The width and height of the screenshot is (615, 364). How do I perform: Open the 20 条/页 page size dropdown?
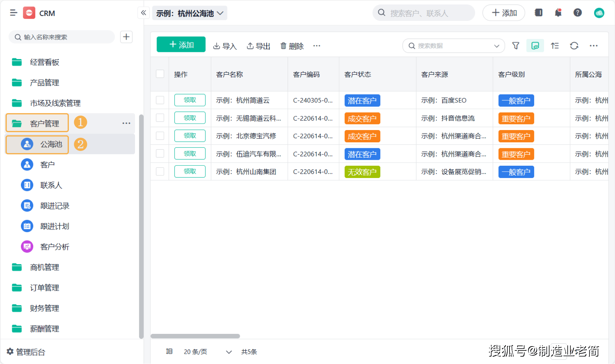coord(208,352)
